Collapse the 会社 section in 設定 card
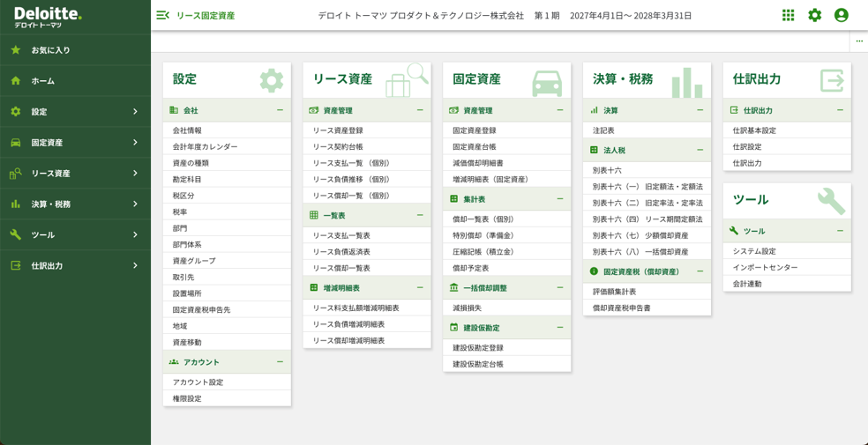868x445 pixels. pos(280,110)
